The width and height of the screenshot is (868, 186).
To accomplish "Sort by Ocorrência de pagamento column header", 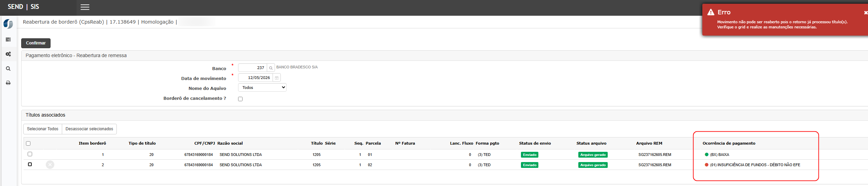I will 729,143.
